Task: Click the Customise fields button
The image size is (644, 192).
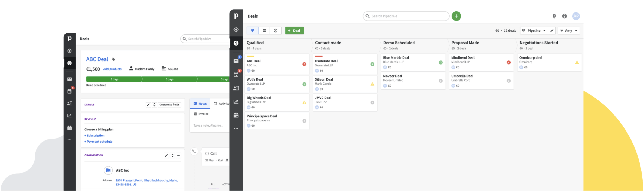Action: click(169, 105)
